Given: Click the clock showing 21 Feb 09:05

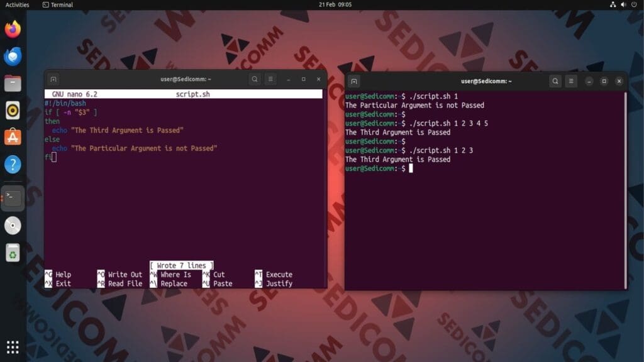Looking at the screenshot, I should coord(335,4).
